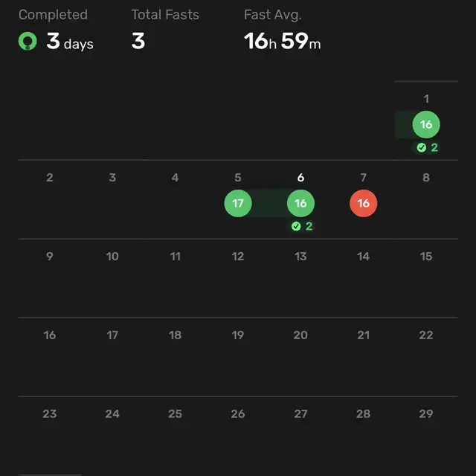The height and width of the screenshot is (476, 476).
Task: Tap calendar day 26
Action: click(x=238, y=414)
